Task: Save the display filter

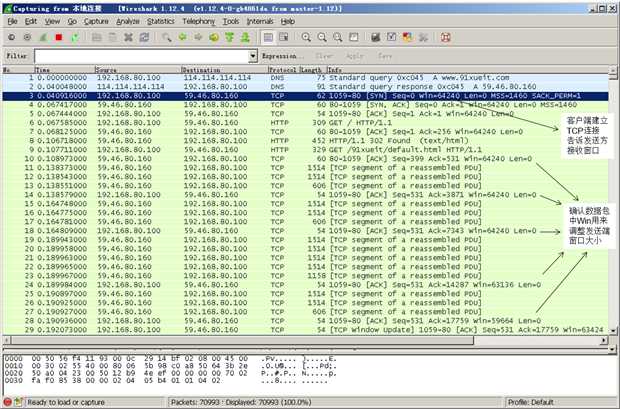Action: point(385,56)
